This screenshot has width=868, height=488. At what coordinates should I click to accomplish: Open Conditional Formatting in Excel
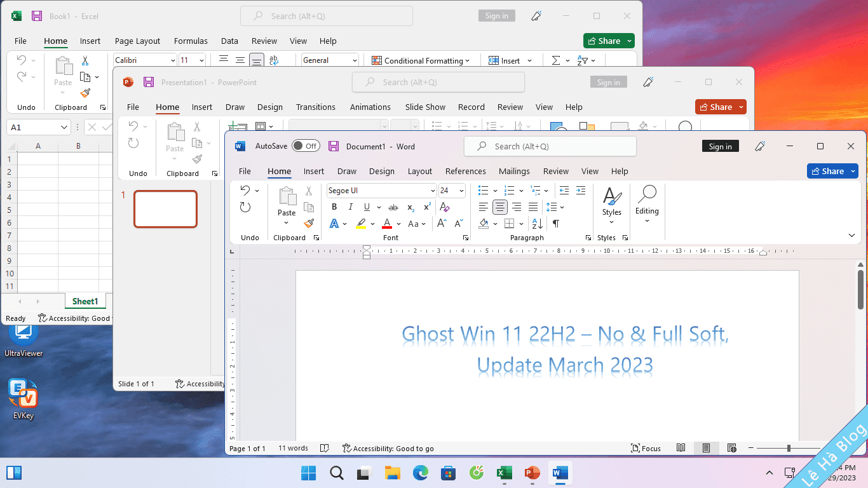tap(421, 60)
